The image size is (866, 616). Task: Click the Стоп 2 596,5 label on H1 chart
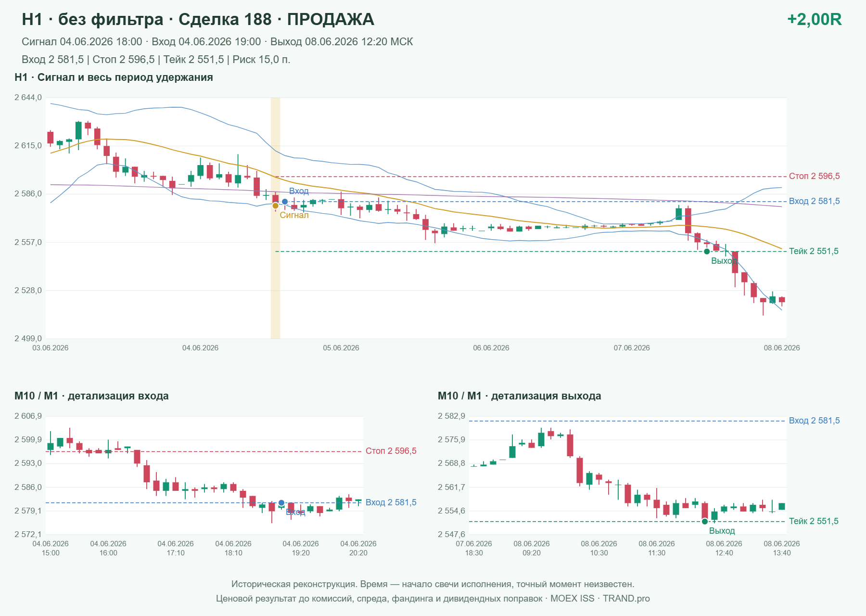(815, 176)
